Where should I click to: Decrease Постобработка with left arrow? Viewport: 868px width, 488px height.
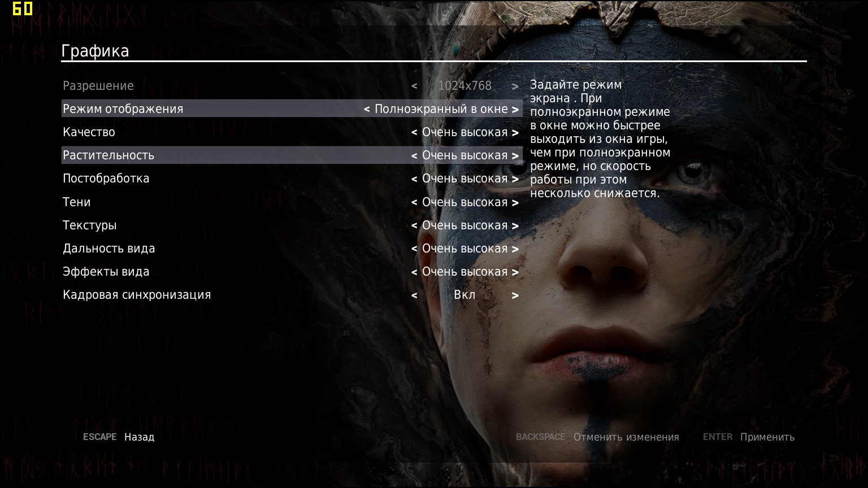pos(414,179)
